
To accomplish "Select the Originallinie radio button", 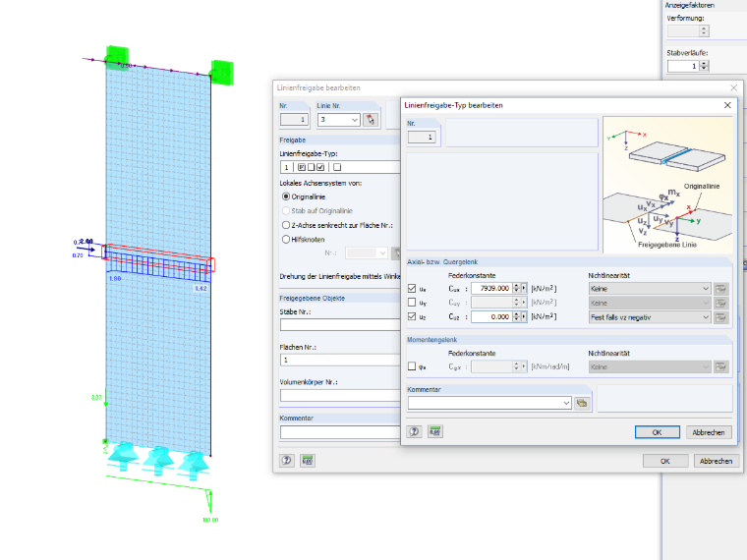I will point(286,196).
